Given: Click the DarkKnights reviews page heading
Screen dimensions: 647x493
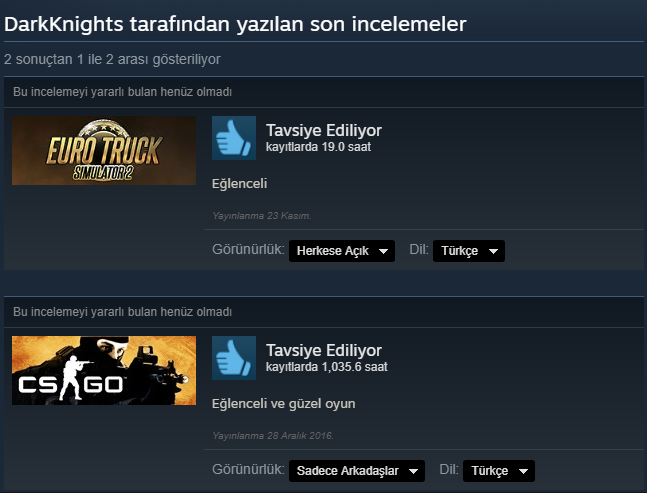Looking at the screenshot, I should click(x=235, y=24).
